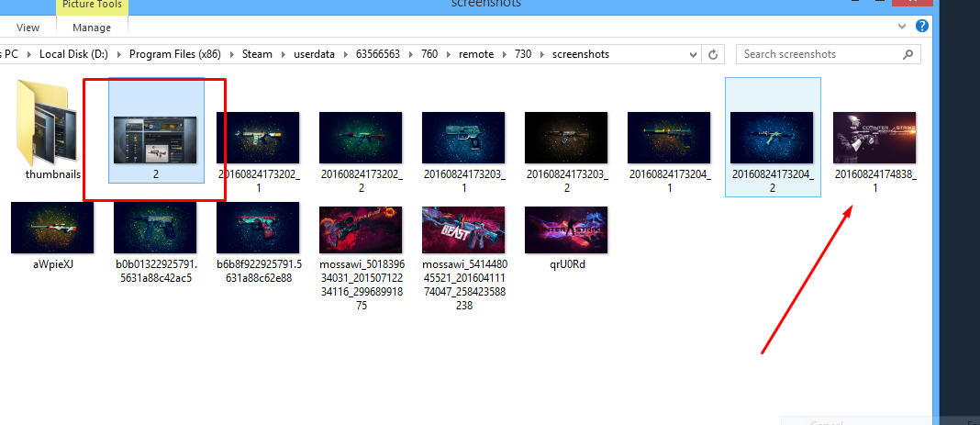The width and height of the screenshot is (980, 425).
Task: Select the mossawi_501839634031 image thumbnail
Action: [361, 230]
